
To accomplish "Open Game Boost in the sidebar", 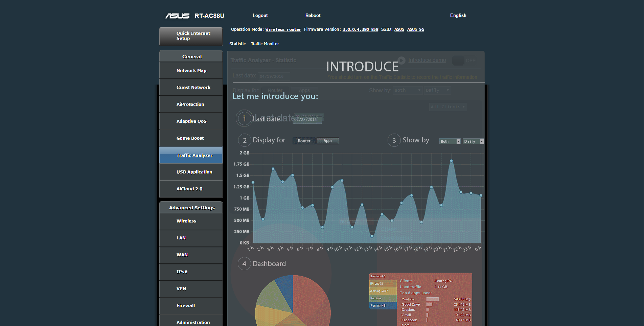I will 191,138.
